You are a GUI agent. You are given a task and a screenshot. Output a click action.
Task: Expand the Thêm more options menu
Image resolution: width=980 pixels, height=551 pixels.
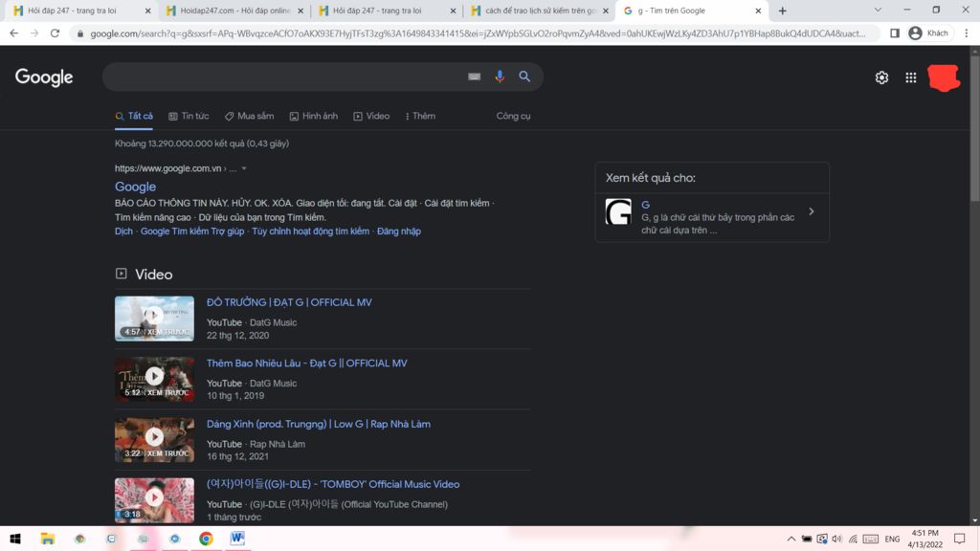point(420,116)
